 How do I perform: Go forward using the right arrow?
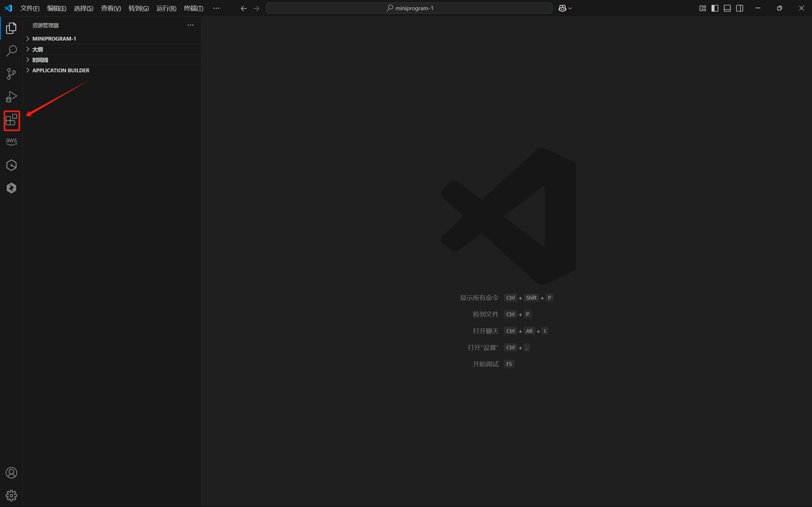coord(256,8)
